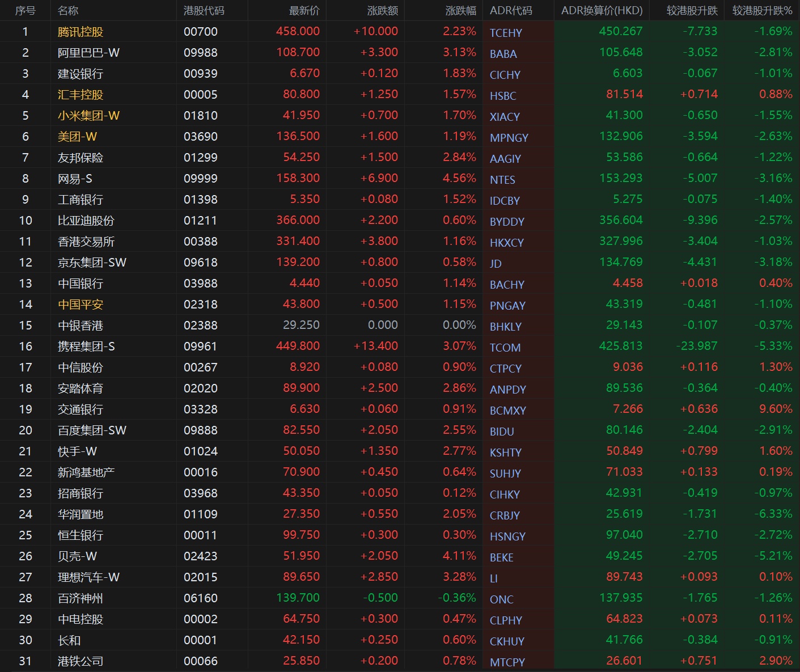Click the 较港股升跌% column header
This screenshot has height=672, width=800.
762,10
